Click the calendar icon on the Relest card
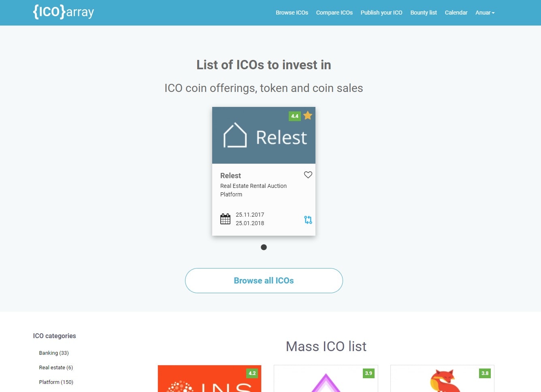The image size is (541, 392). point(225,219)
